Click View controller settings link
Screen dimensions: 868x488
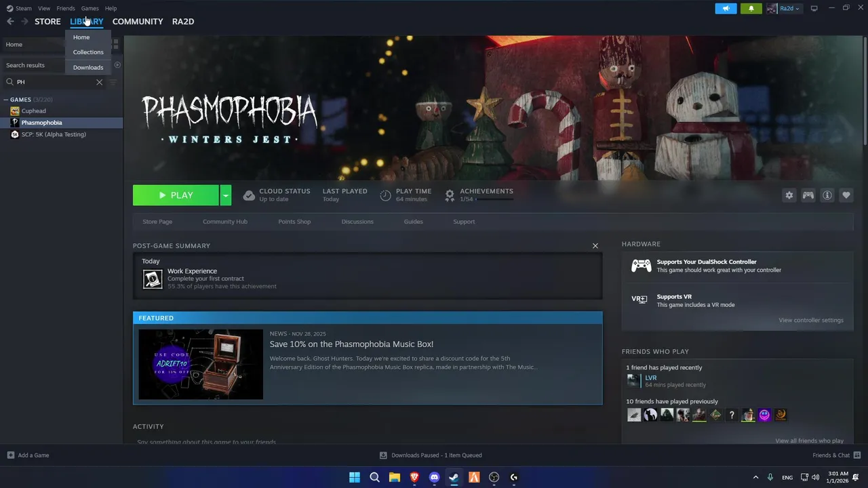pos(811,320)
